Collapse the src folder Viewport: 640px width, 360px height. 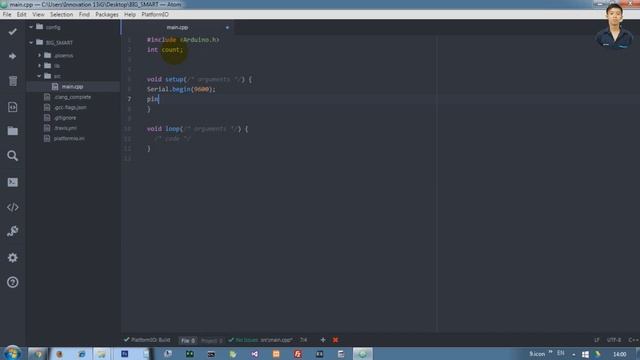39,76
